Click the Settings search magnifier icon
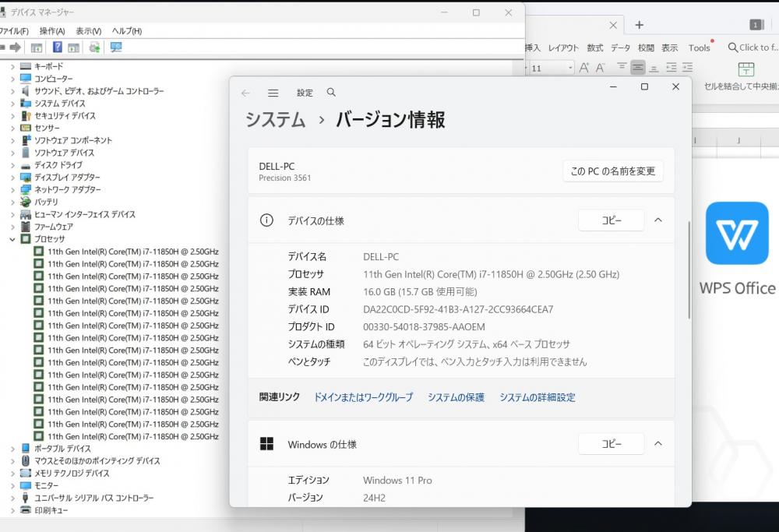The width and height of the screenshot is (779, 532). tap(331, 93)
